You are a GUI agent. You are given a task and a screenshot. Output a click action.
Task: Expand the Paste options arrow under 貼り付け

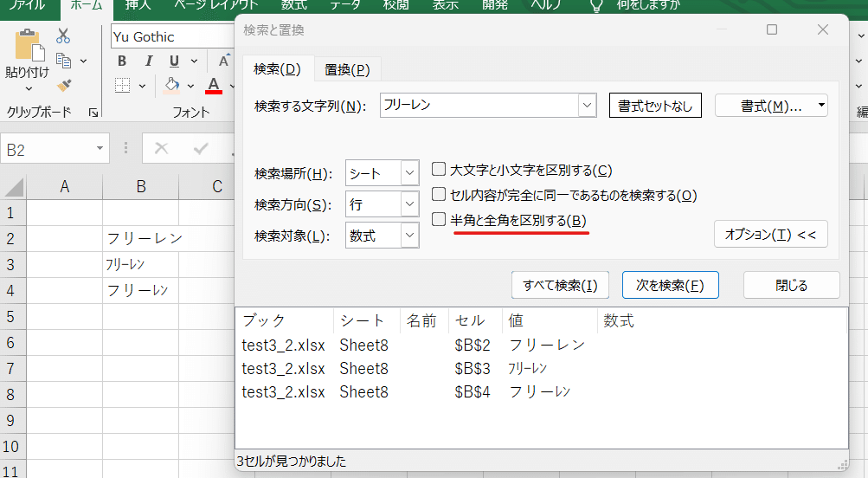click(x=29, y=88)
